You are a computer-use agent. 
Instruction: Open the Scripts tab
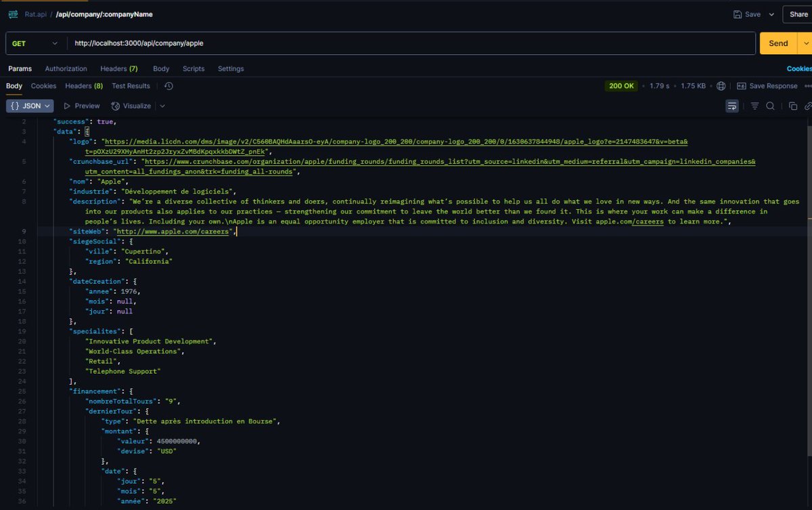pos(194,68)
